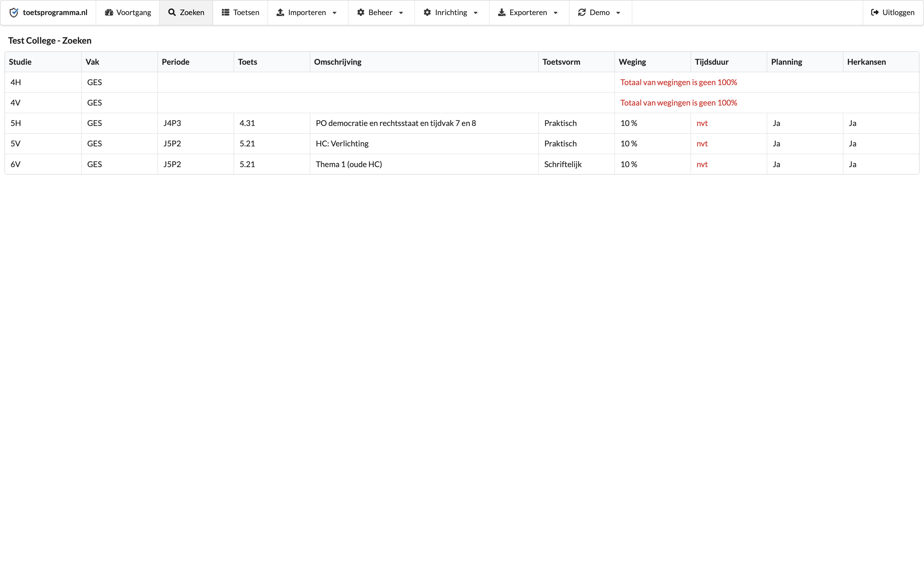
Task: Click the Voortgang dashboard gauge icon
Action: pyautogui.click(x=109, y=13)
